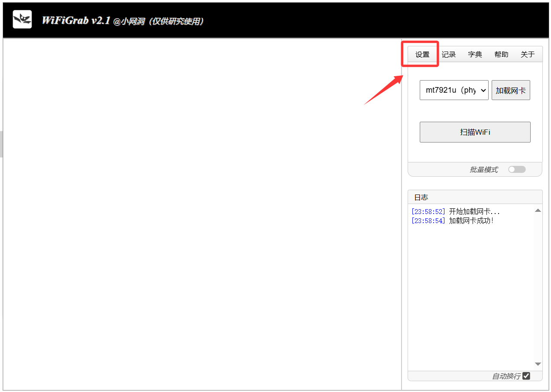Image resolution: width=551 pixels, height=392 pixels.
Task: Uncheck the 自动换行 checkbox
Action: coord(526,376)
